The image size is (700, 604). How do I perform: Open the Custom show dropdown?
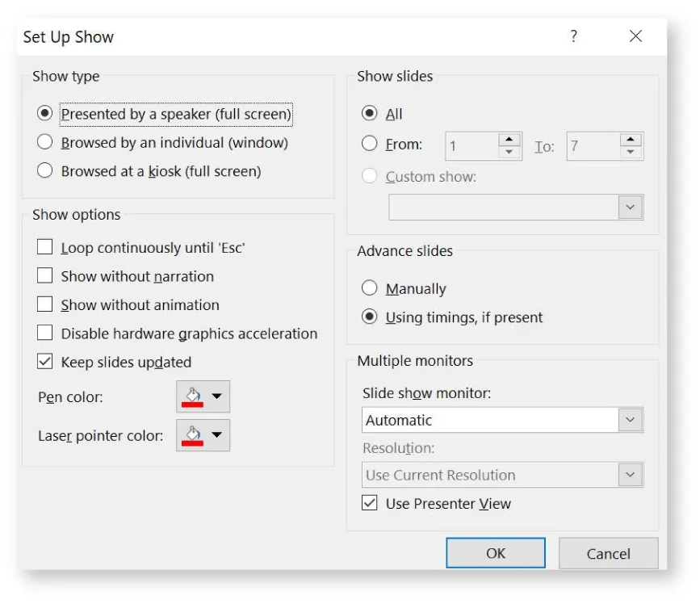(631, 207)
